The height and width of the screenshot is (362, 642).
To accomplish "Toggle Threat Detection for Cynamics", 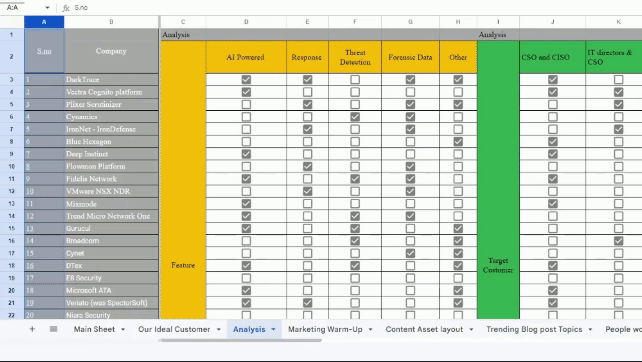I will tap(355, 117).
